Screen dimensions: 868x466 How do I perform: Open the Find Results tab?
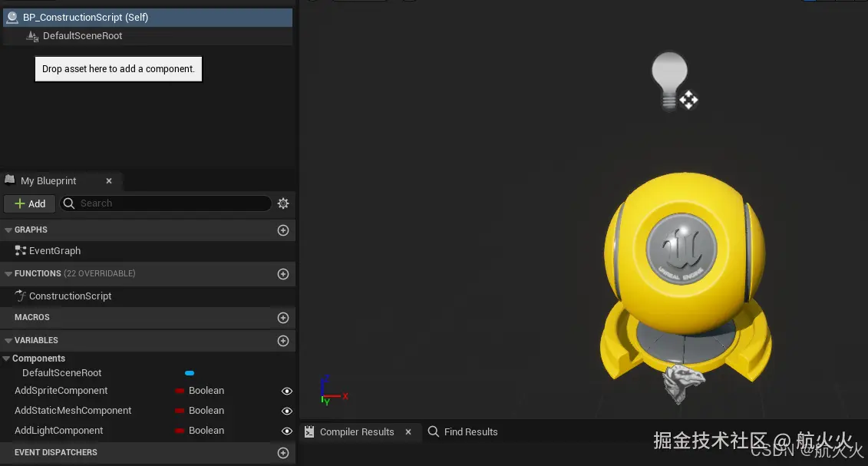pos(470,431)
